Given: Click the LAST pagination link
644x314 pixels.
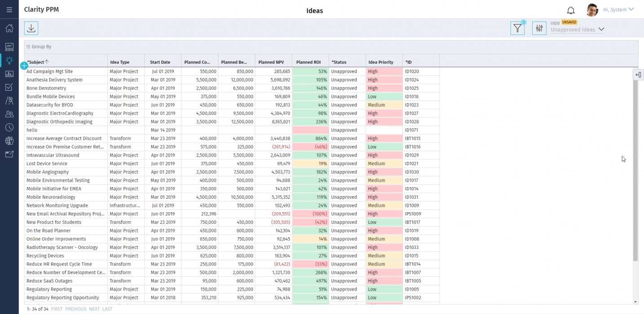Looking at the screenshot, I should (x=107, y=309).
